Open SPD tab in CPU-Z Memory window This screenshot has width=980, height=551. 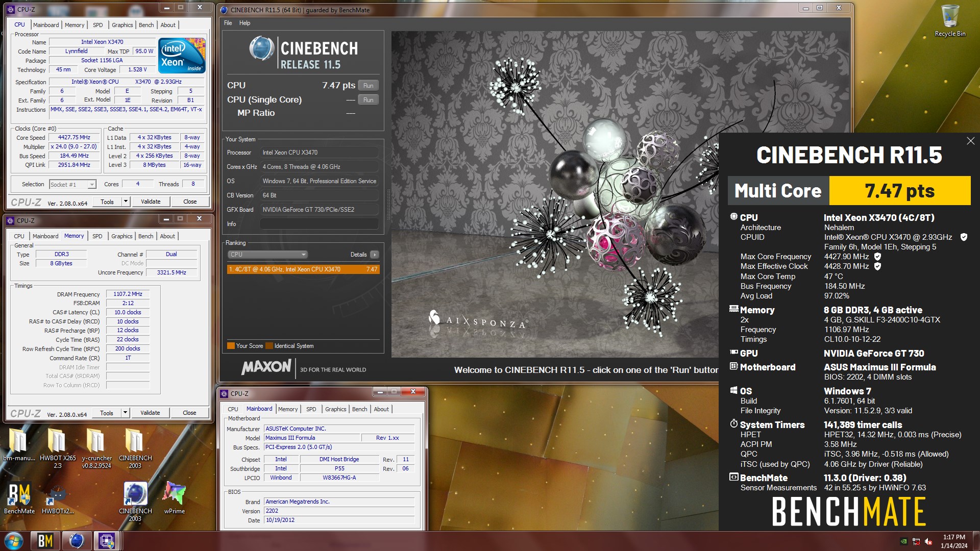click(97, 236)
